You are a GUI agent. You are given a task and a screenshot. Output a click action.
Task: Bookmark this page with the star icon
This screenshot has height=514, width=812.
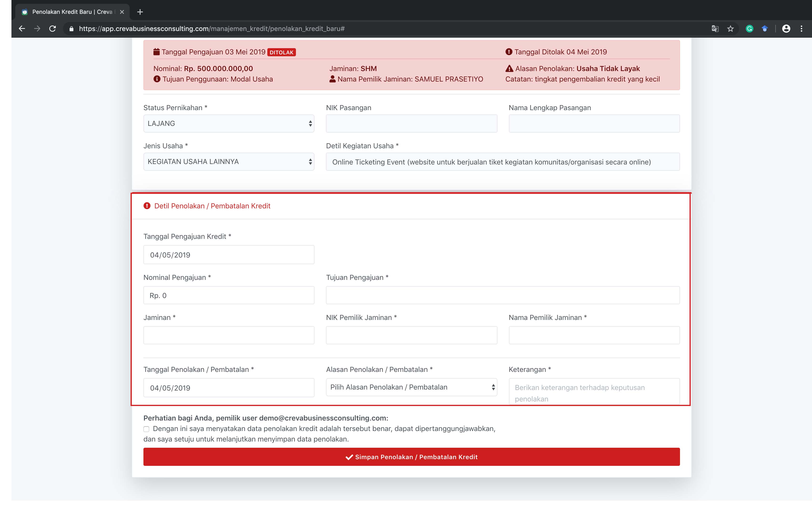coord(731,29)
